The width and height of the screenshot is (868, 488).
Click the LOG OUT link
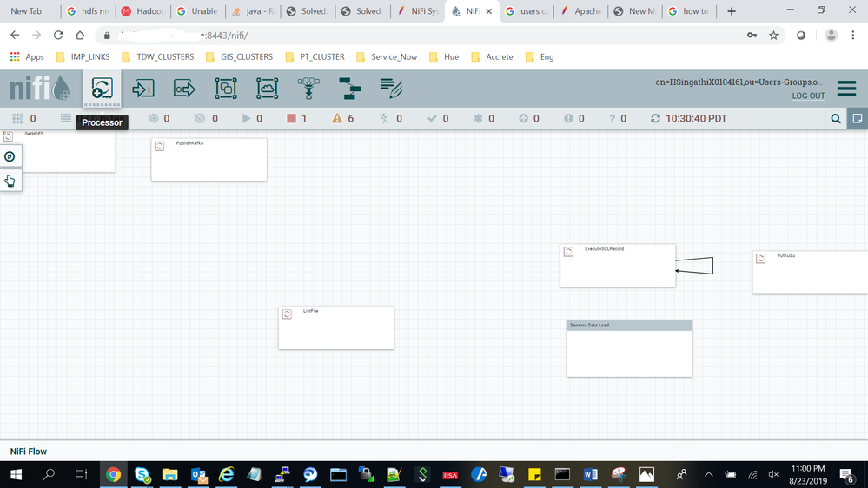pos(808,96)
